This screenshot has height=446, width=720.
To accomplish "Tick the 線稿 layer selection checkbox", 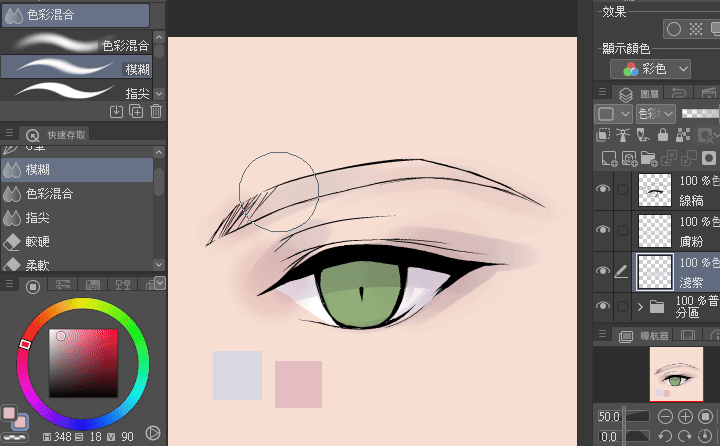I will pyautogui.click(x=623, y=189).
